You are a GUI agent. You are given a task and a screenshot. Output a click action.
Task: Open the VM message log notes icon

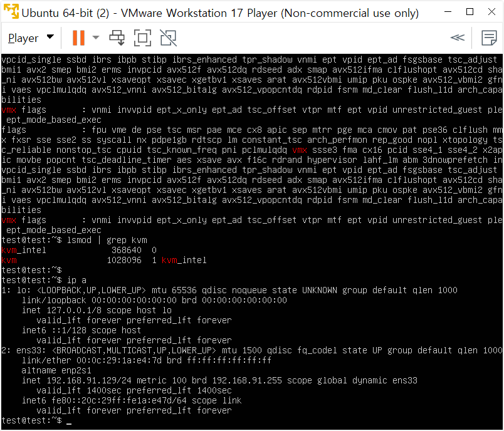click(x=489, y=38)
